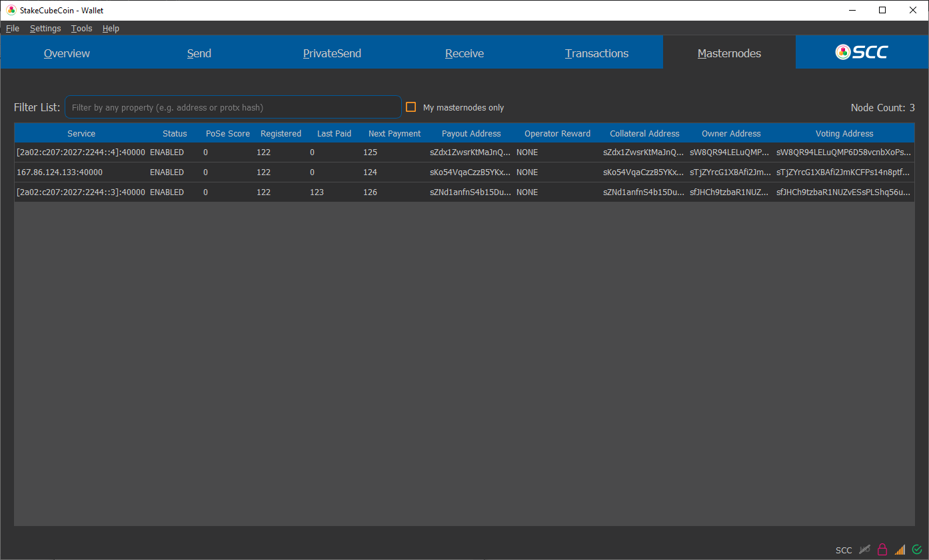Sort by the Status column header
The image size is (929, 560).
175,133
